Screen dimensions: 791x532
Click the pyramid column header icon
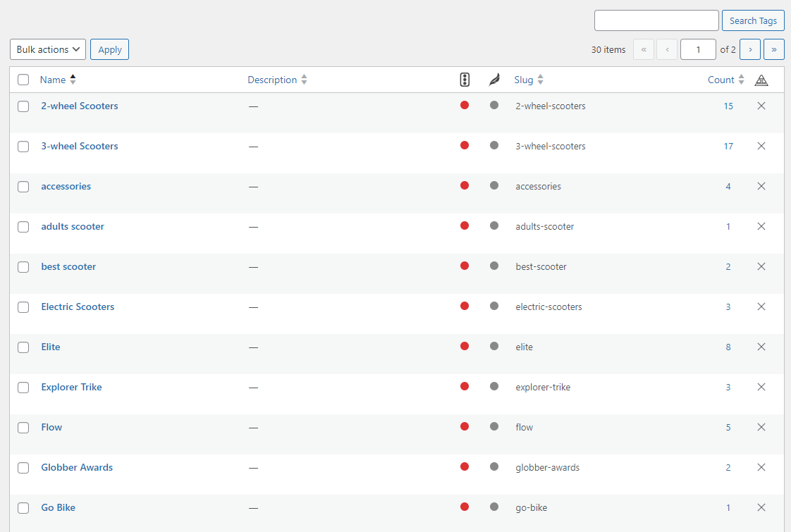(x=761, y=80)
